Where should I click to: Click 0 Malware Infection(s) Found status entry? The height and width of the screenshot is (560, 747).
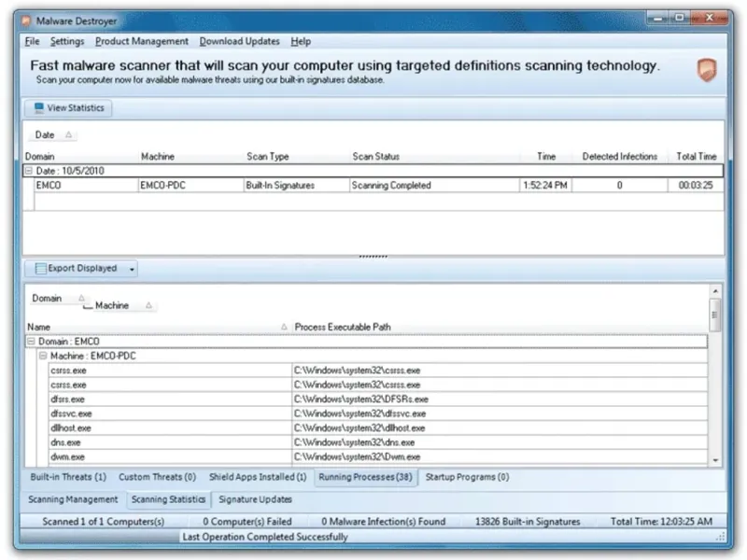(x=384, y=522)
